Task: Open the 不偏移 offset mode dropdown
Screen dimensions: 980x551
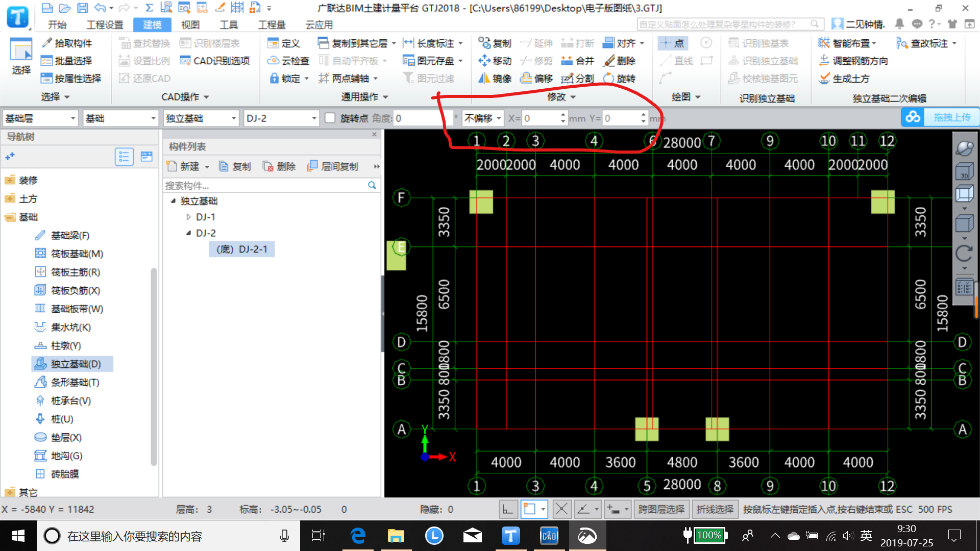Action: [x=483, y=118]
